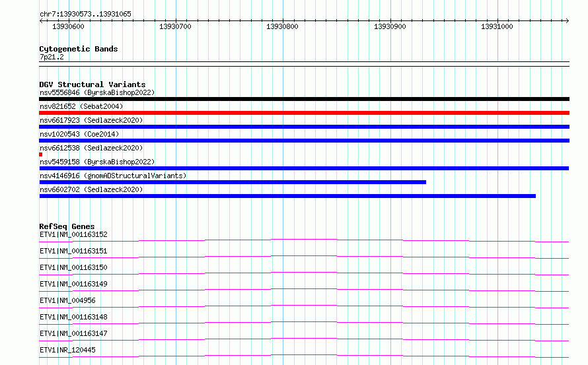Click the 13930600 ruler tick label
This screenshot has width=588, height=365.
(68, 26)
